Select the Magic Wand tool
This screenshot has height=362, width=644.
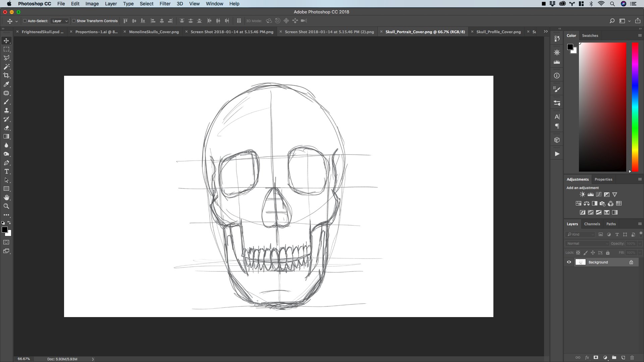[x=6, y=67]
